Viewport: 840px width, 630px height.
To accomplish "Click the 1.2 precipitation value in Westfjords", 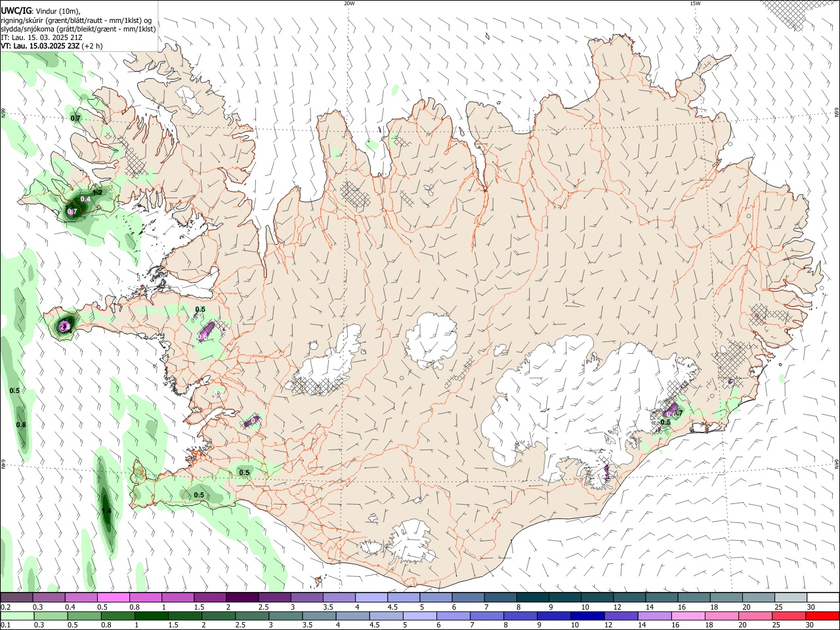I will 97,192.
